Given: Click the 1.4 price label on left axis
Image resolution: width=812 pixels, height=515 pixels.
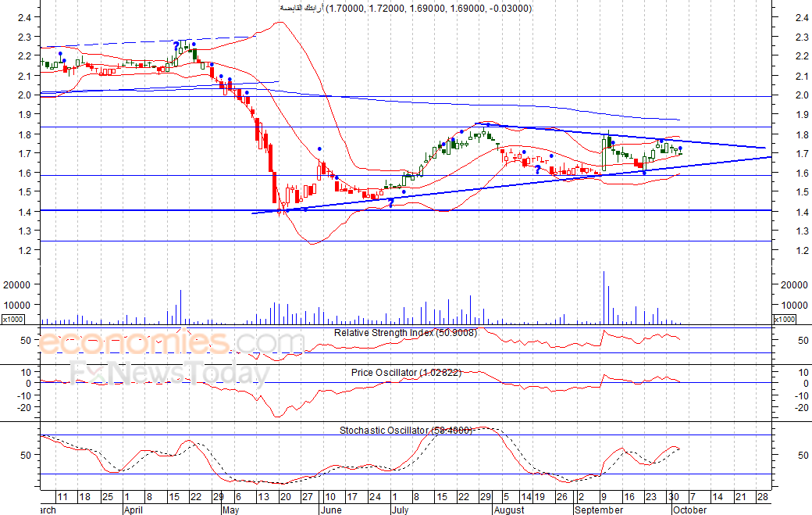Looking at the screenshot, I should pyautogui.click(x=24, y=211).
